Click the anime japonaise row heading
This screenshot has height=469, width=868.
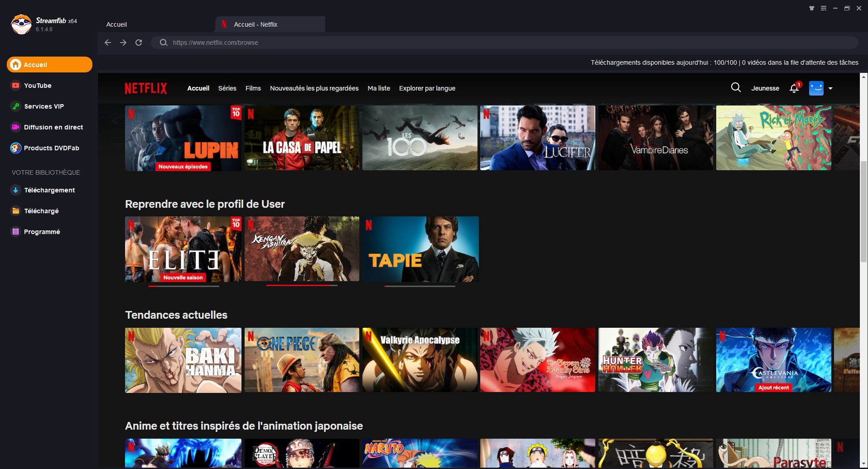244,426
